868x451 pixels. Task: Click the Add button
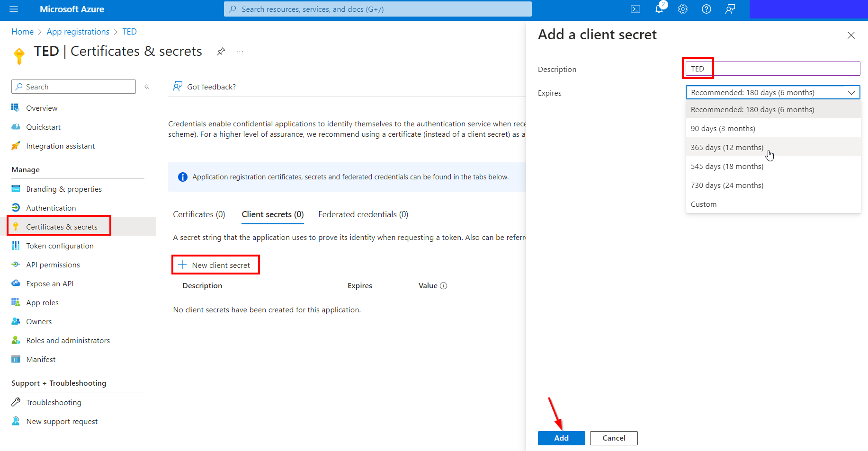tap(561, 438)
